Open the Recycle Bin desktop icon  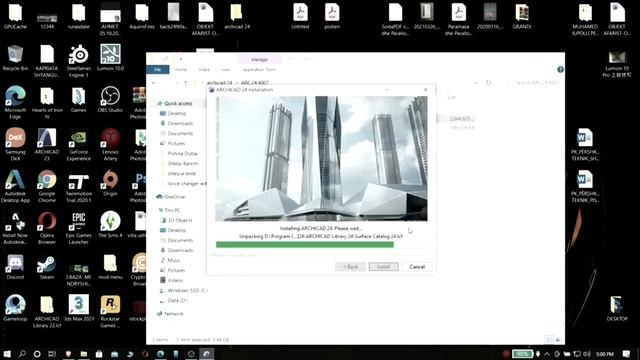(15, 58)
